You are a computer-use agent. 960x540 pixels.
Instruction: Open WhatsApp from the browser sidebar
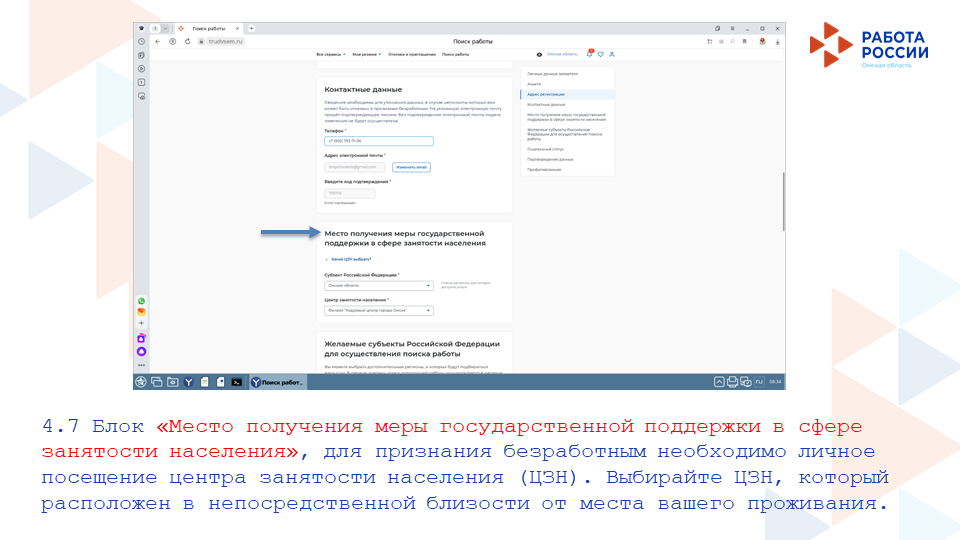pyautogui.click(x=141, y=300)
